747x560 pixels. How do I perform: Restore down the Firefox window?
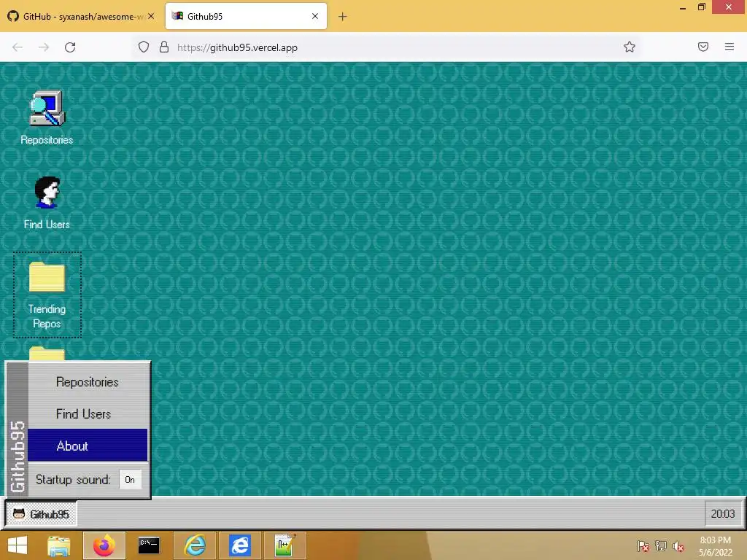(x=702, y=7)
